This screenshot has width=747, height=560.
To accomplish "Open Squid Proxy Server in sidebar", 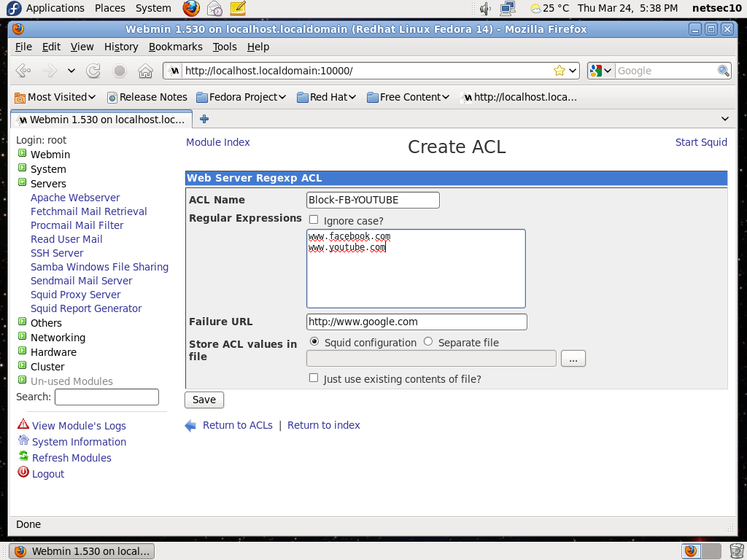I will pos(75,295).
